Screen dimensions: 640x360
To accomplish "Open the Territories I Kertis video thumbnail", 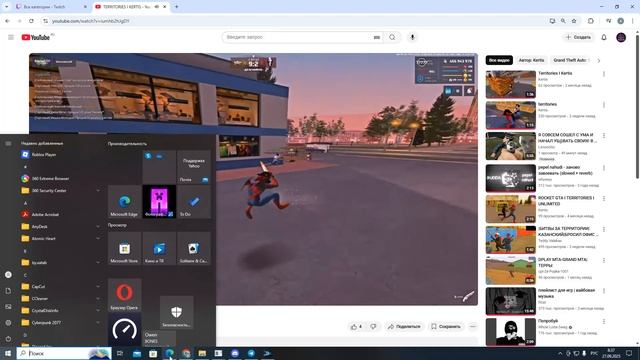I will tap(511, 84).
